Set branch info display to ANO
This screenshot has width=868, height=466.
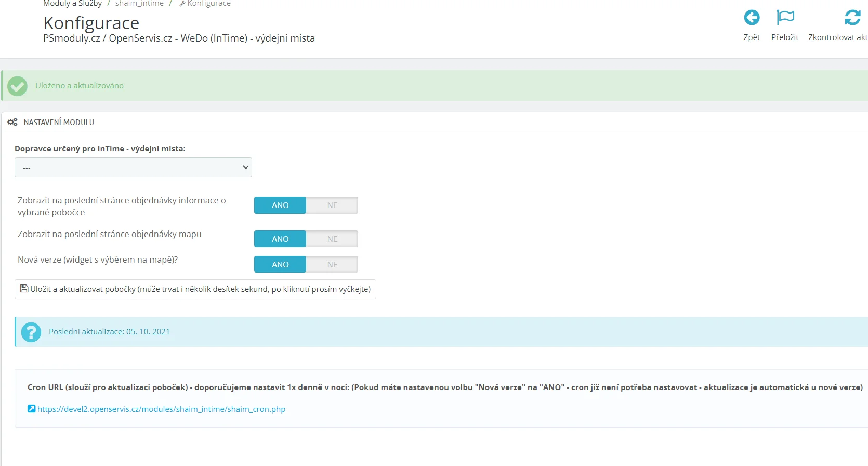coord(280,205)
